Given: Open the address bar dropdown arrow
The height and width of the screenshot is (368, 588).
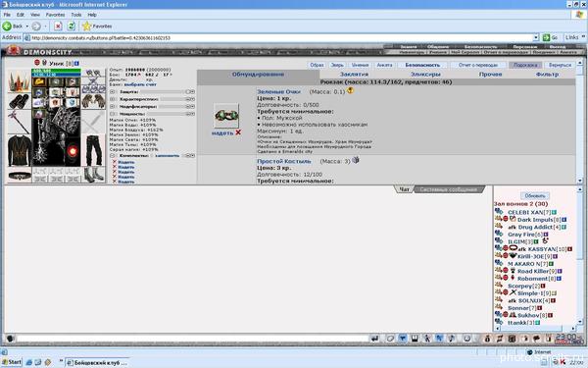Looking at the screenshot, I should [536, 38].
